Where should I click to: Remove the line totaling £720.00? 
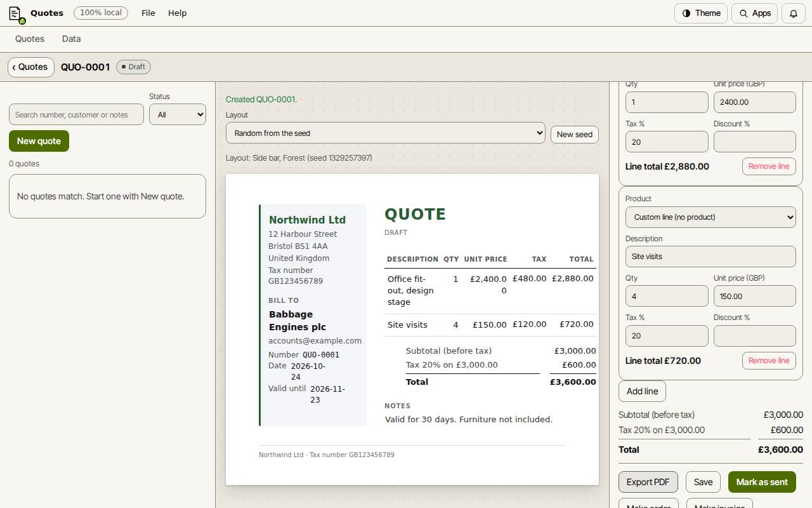pos(769,361)
